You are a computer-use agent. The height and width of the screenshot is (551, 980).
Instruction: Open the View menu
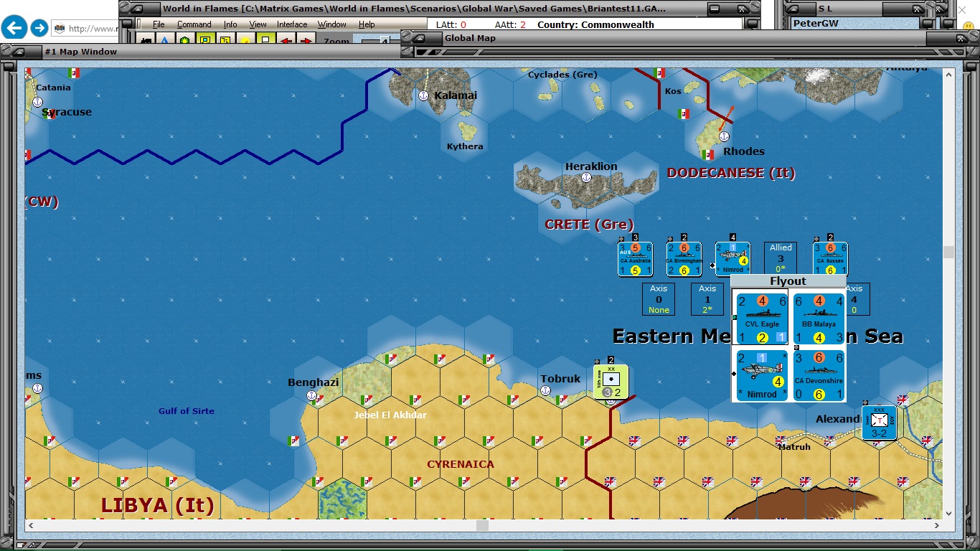(258, 24)
